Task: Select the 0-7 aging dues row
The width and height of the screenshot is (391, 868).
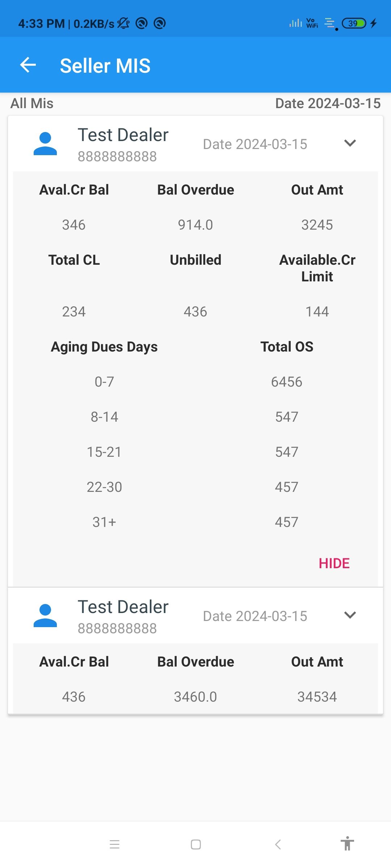Action: (x=104, y=382)
